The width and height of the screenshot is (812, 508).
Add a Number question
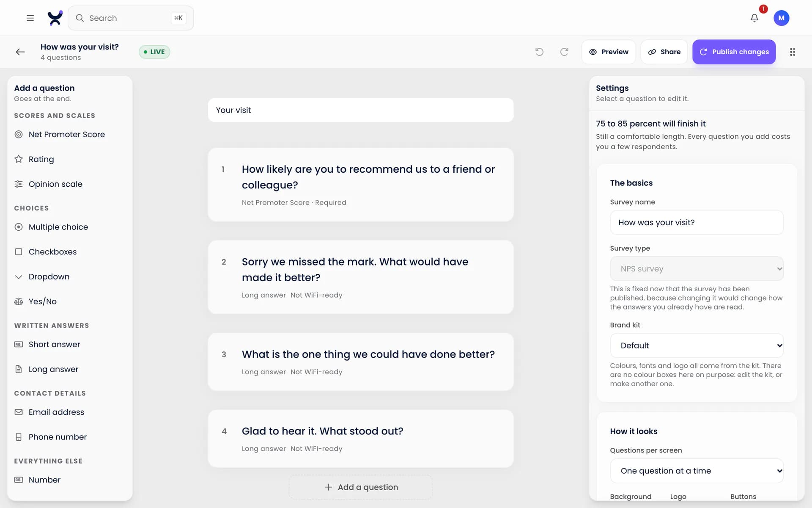pyautogui.click(x=70, y=480)
